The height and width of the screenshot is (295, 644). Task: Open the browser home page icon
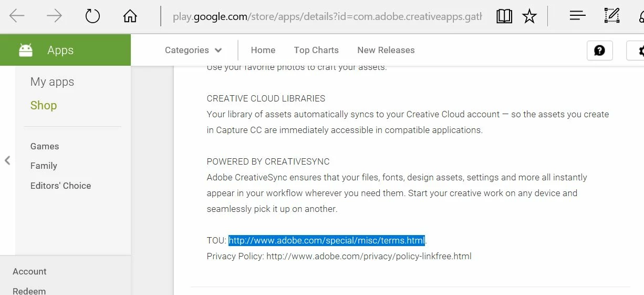tap(130, 16)
